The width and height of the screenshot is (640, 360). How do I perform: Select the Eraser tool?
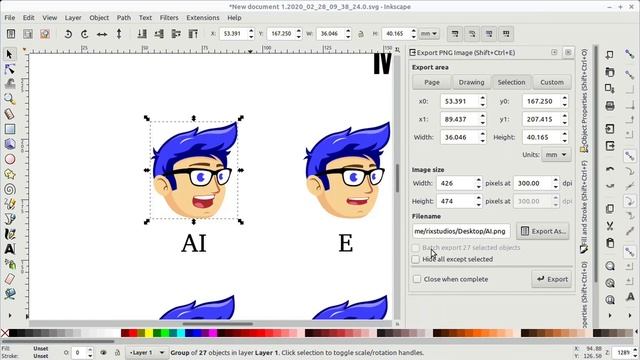click(x=10, y=279)
